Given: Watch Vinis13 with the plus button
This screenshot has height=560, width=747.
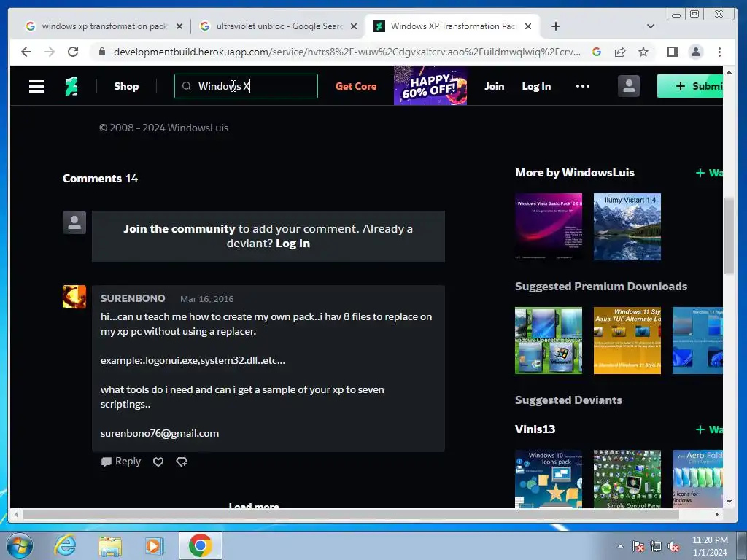Looking at the screenshot, I should 709,429.
